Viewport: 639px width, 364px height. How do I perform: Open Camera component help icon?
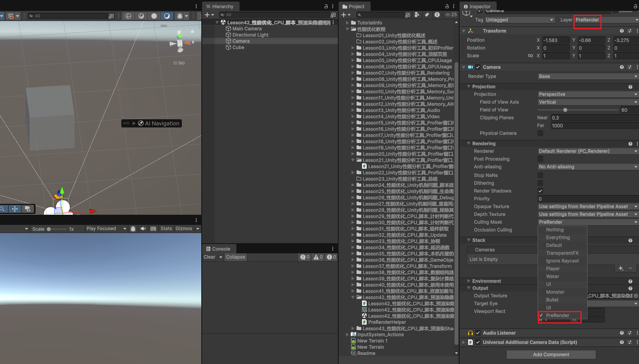click(621, 67)
